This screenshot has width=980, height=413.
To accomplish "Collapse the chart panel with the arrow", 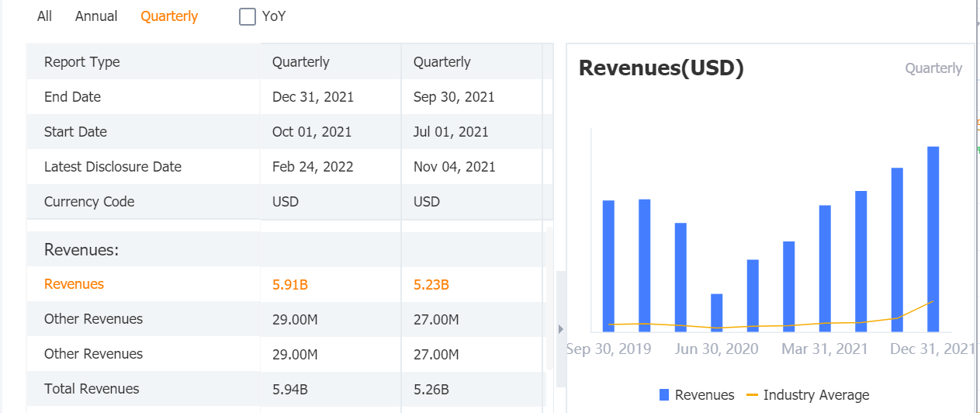I will (561, 329).
